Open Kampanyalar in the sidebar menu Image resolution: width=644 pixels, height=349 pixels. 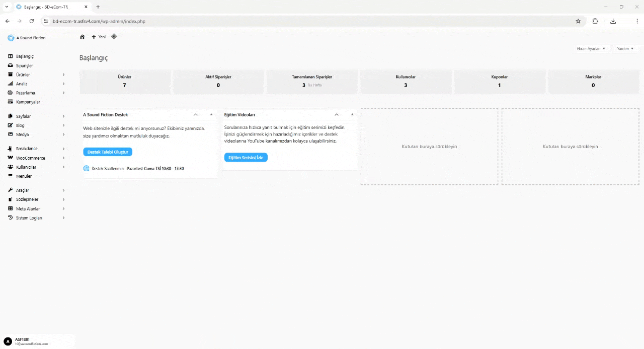pos(28,102)
